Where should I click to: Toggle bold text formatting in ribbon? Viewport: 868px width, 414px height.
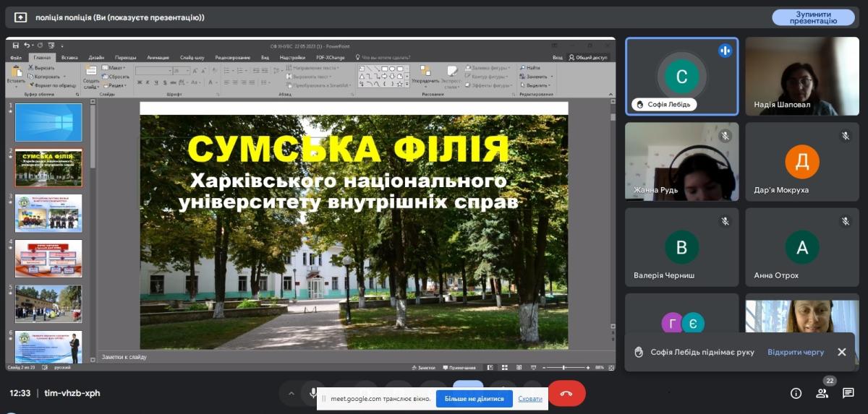(139, 83)
